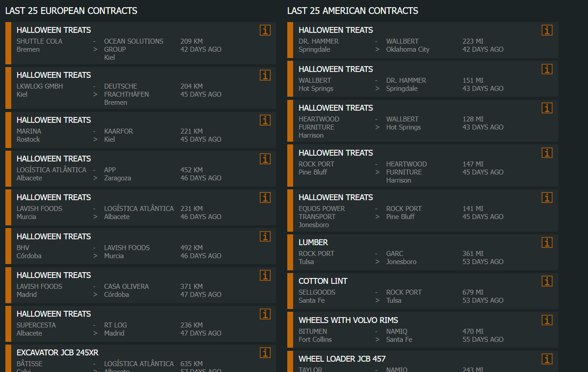Open info for Dr. Hammer Springdale contract
588x372 pixels.
(547, 30)
